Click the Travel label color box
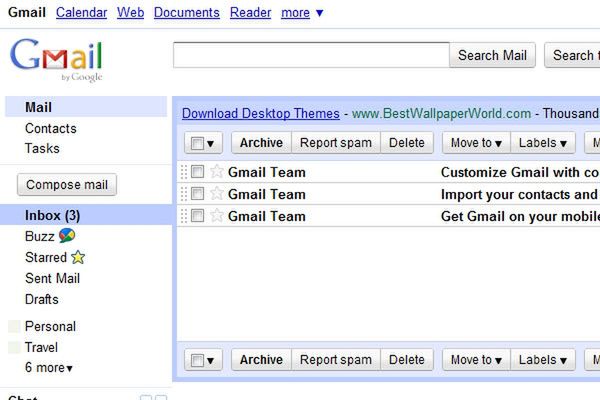 tap(14, 348)
